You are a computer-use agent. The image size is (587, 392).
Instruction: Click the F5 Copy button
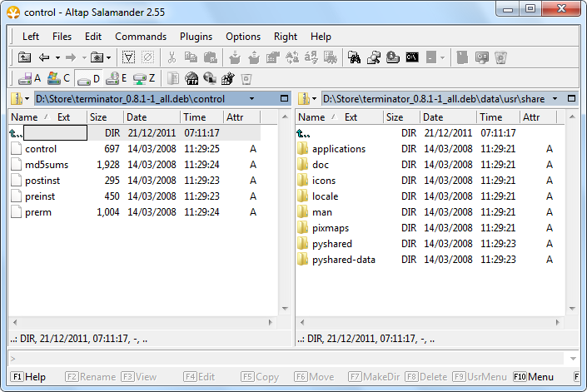pos(260,377)
